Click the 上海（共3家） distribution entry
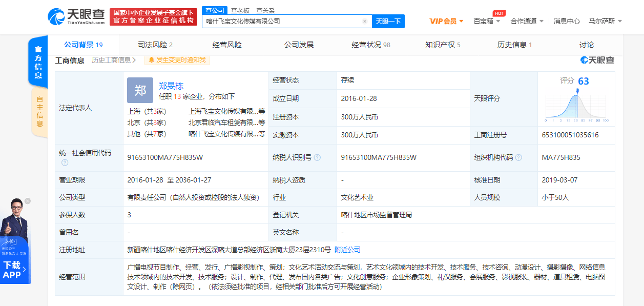Screen dimensions: 644x306 147,111
